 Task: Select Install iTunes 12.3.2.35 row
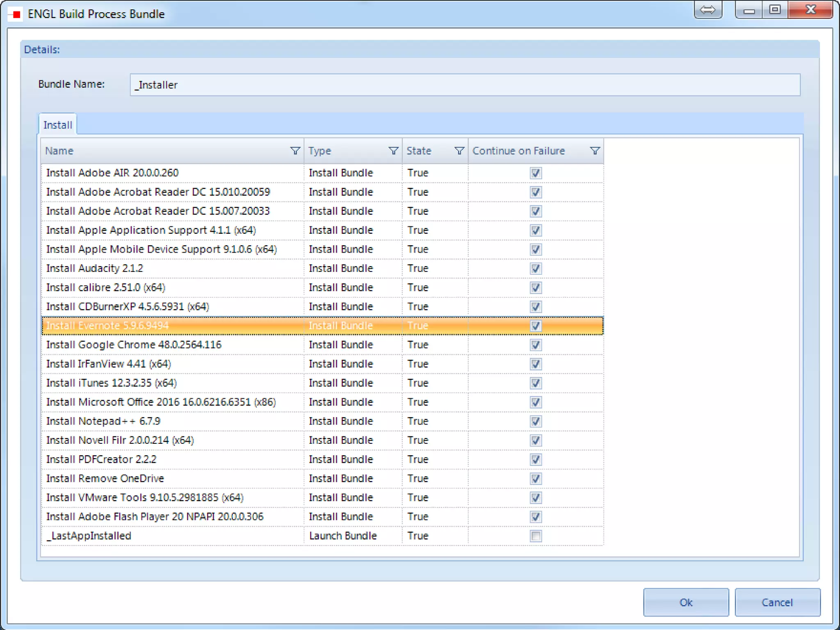(322, 383)
